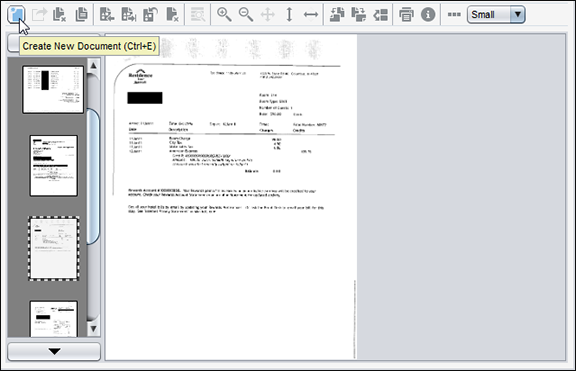Click the copy pages icon
Screen dimensions: 576x371
pos(81,15)
